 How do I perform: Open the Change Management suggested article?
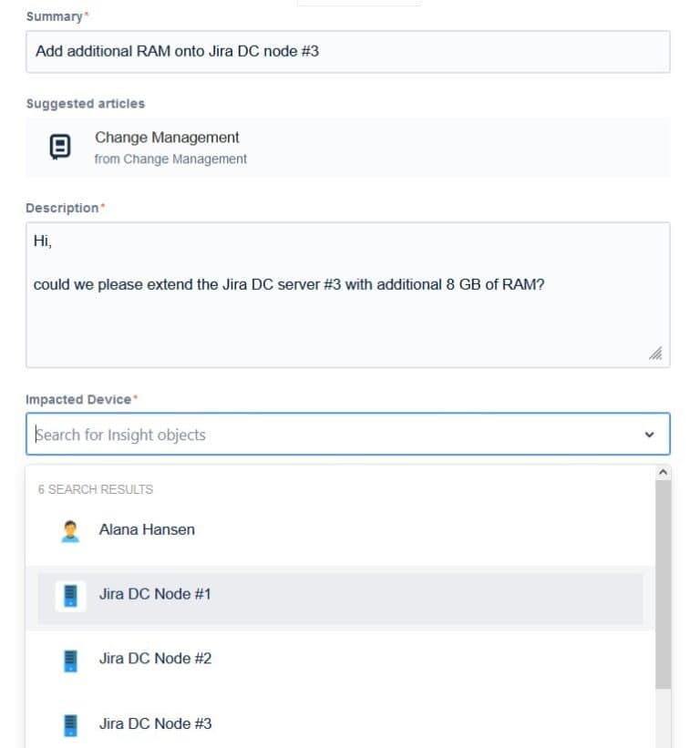pos(166,138)
